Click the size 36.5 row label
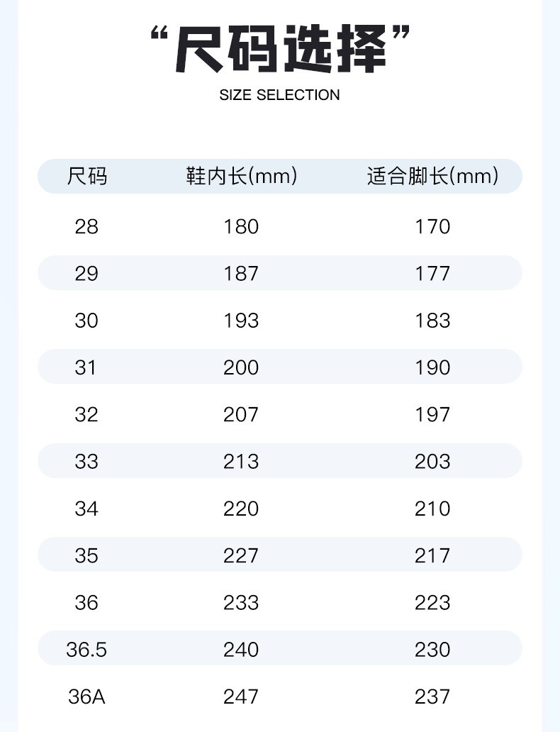 [x=86, y=649]
